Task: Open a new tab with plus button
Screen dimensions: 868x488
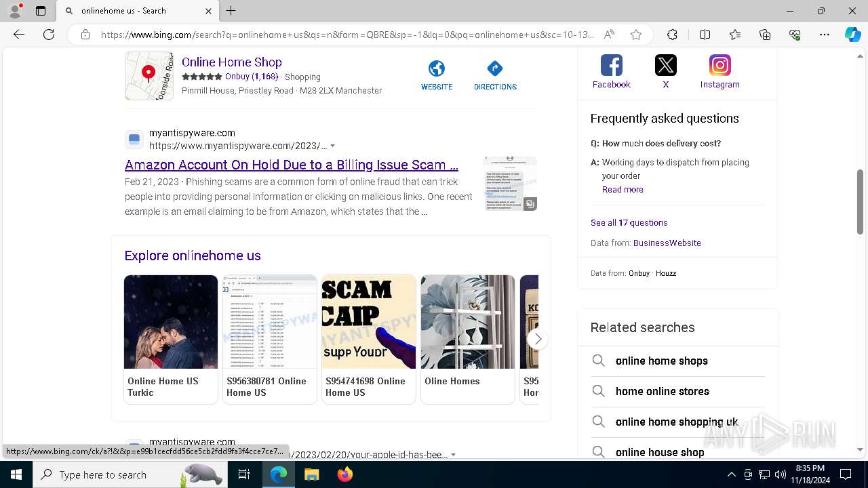Action: pos(231,11)
